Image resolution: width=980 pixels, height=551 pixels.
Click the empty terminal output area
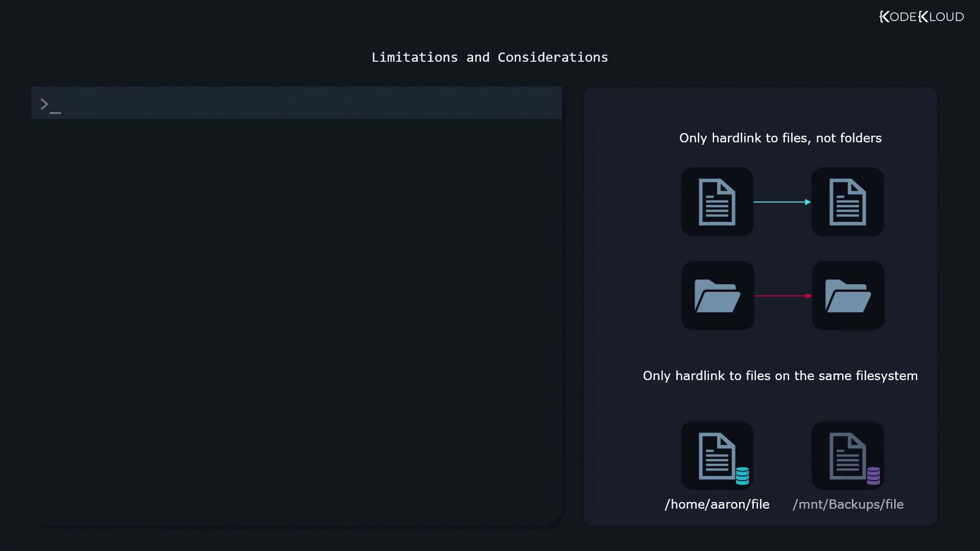point(296,321)
